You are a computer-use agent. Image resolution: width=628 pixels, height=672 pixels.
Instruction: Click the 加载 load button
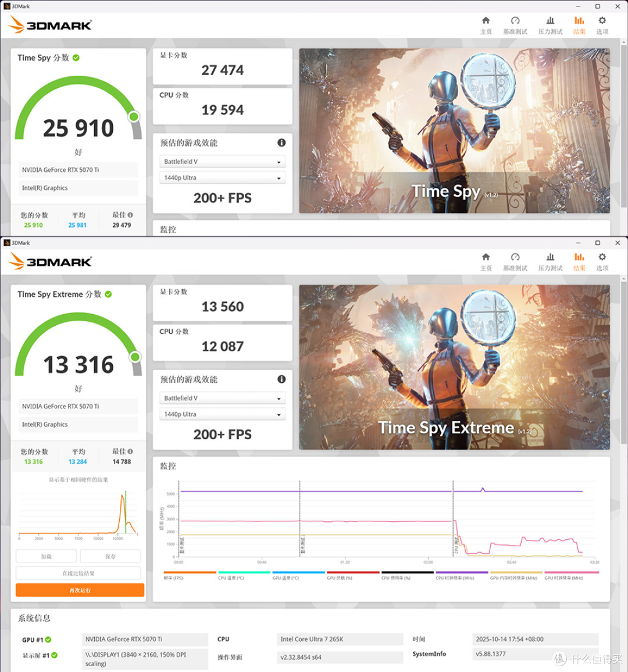[47, 556]
